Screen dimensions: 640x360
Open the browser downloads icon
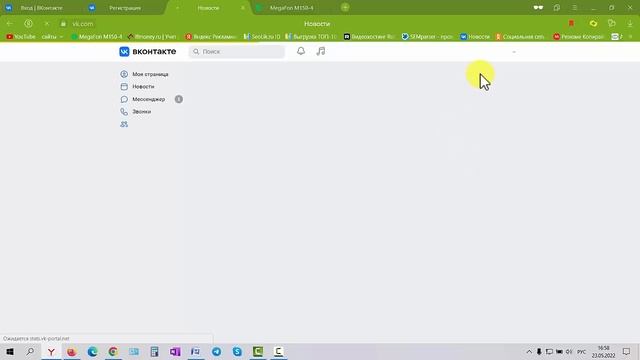630,24
